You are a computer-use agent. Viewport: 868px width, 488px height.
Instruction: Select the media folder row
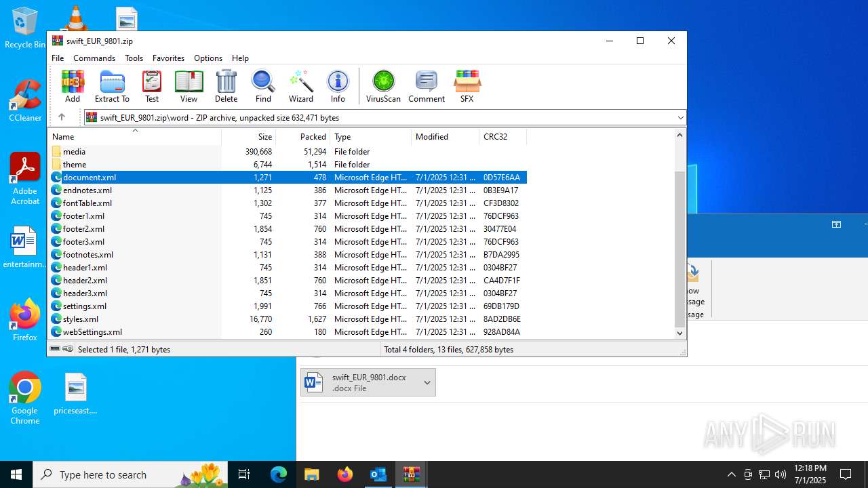point(288,152)
